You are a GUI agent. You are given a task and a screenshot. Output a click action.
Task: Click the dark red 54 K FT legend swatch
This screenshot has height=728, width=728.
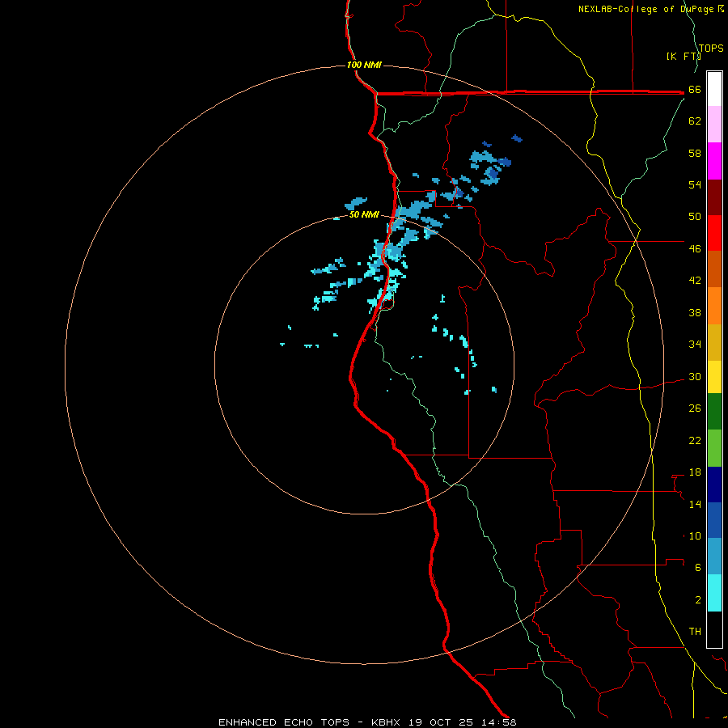click(714, 197)
